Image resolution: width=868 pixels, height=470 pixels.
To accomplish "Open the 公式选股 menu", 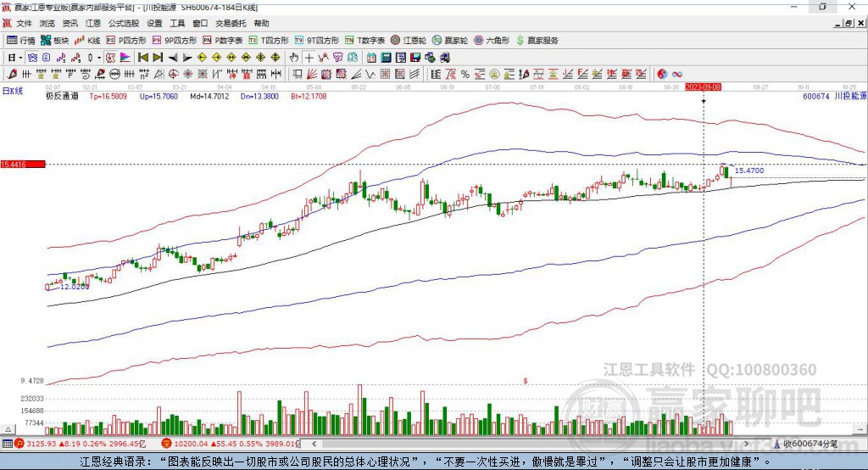I will pyautogui.click(x=124, y=23).
